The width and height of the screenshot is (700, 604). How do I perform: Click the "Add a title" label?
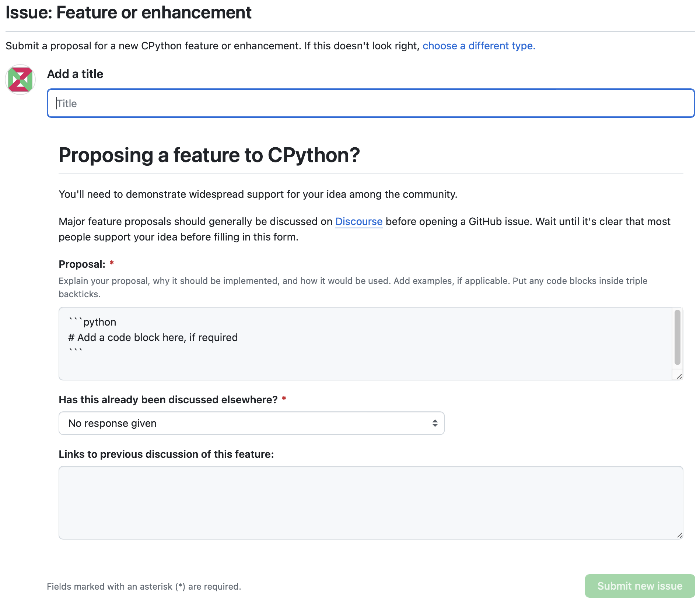tap(75, 74)
